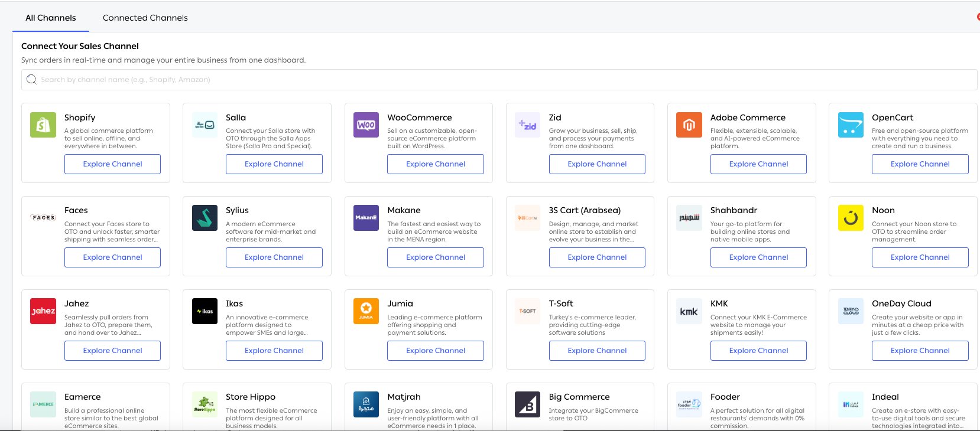Explore the Jahez channel

pyautogui.click(x=112, y=351)
